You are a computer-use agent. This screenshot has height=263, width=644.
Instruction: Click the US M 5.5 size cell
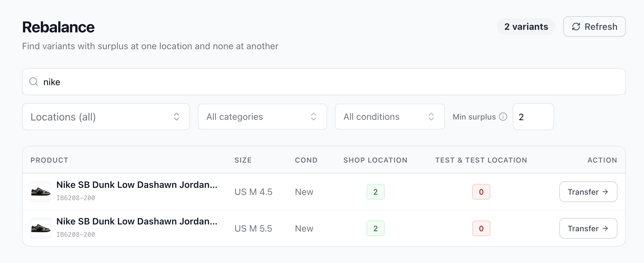253,228
